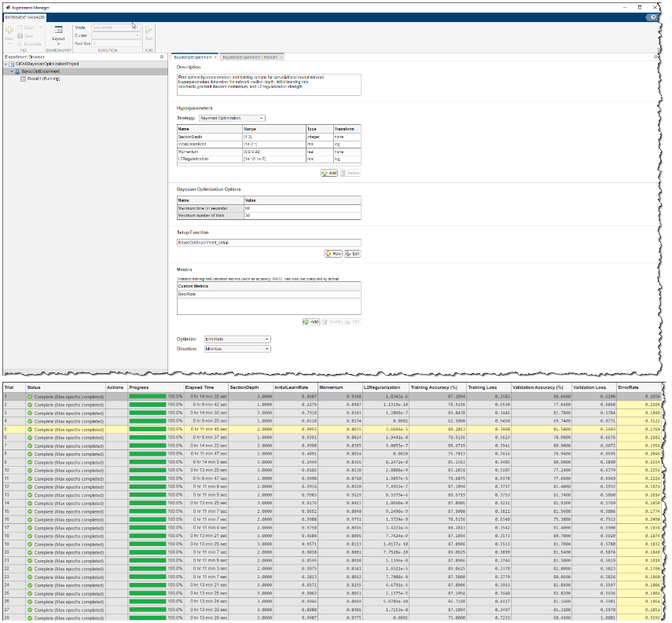
Task: Click the gear icon in Experiment Browser
Action: click(163, 55)
